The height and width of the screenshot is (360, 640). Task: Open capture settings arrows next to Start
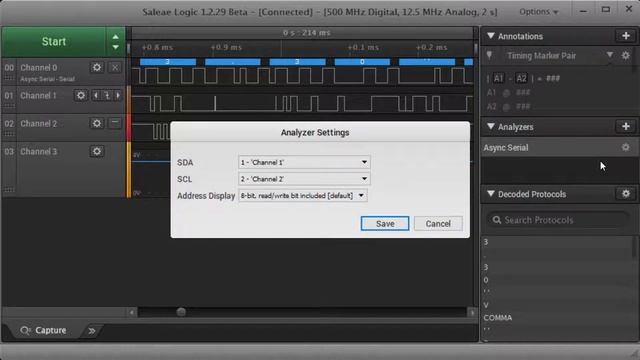tap(116, 42)
